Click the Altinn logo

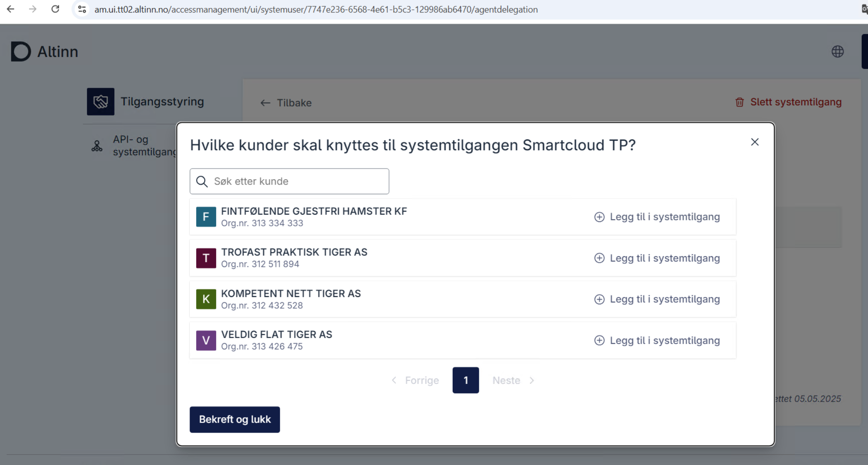[44, 52]
